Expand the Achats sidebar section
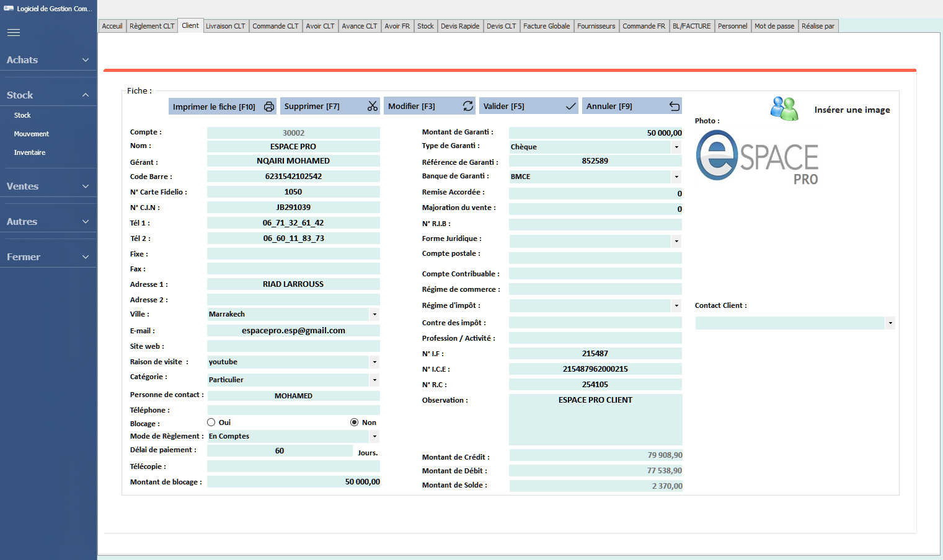 click(48, 60)
